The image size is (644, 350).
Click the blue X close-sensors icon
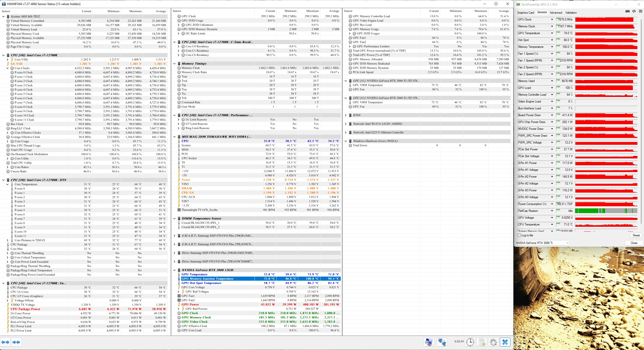[505, 342]
